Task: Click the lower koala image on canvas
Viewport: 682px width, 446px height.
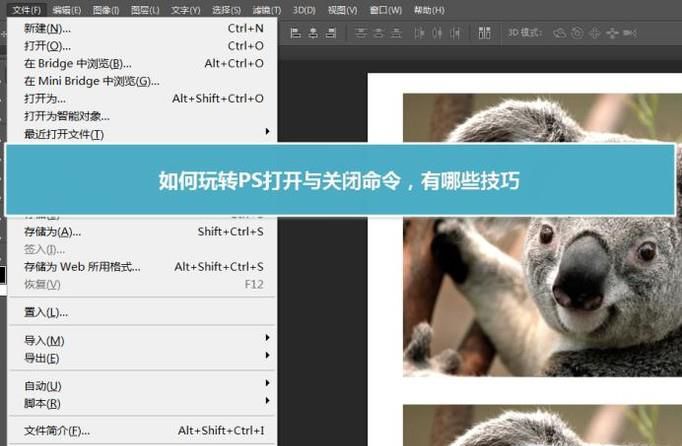Action: click(x=542, y=426)
